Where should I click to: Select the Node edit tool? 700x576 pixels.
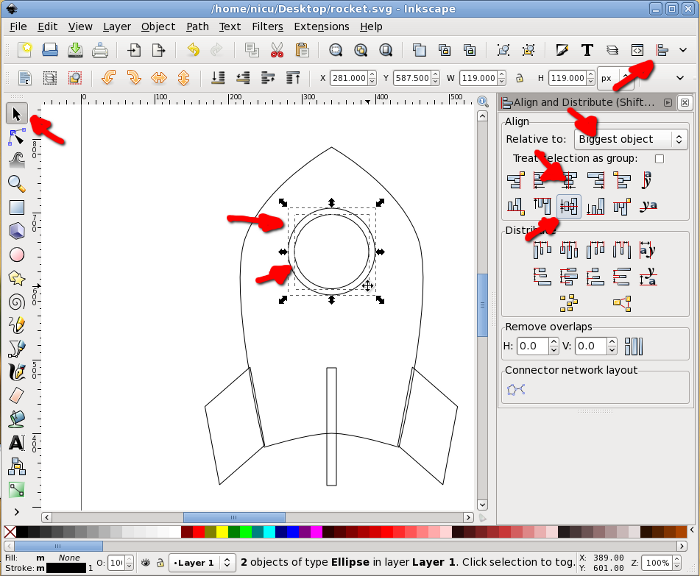click(17, 137)
